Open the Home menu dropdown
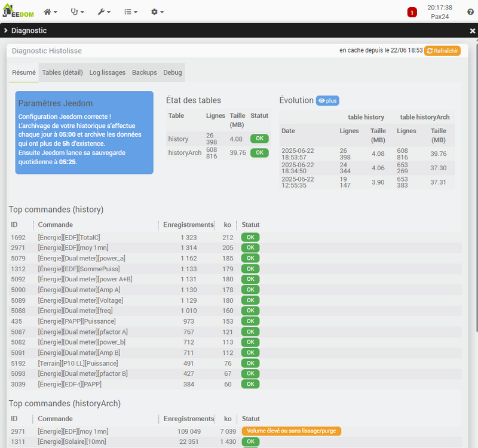Viewport: 478px width, 448px height. click(50, 12)
